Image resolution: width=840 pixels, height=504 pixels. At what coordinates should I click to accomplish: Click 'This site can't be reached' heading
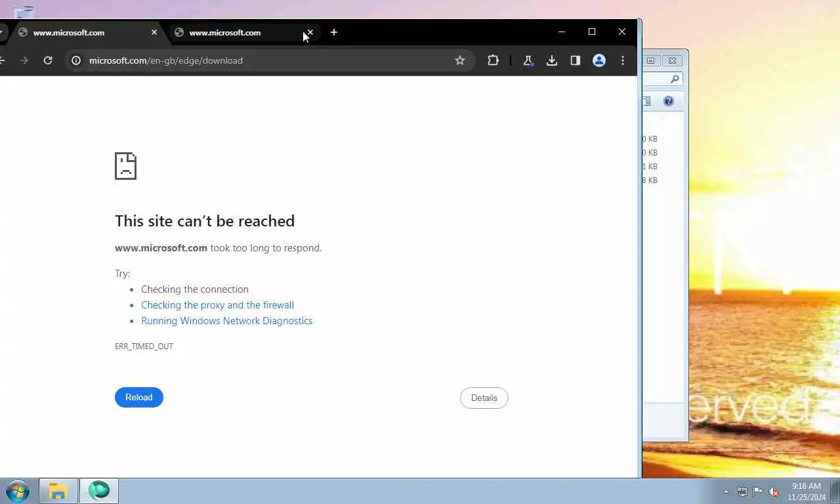(205, 221)
